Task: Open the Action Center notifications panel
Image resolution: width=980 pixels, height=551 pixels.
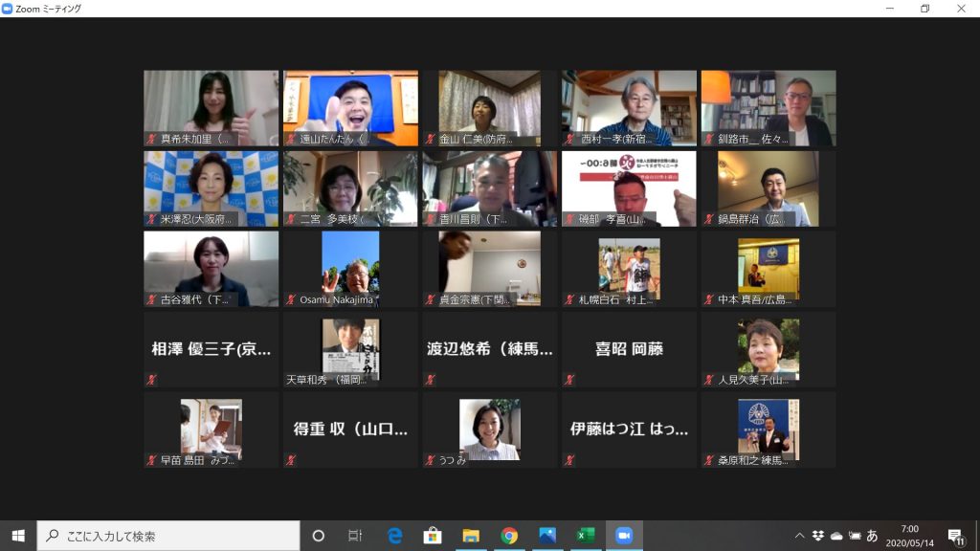Action: [x=955, y=536]
